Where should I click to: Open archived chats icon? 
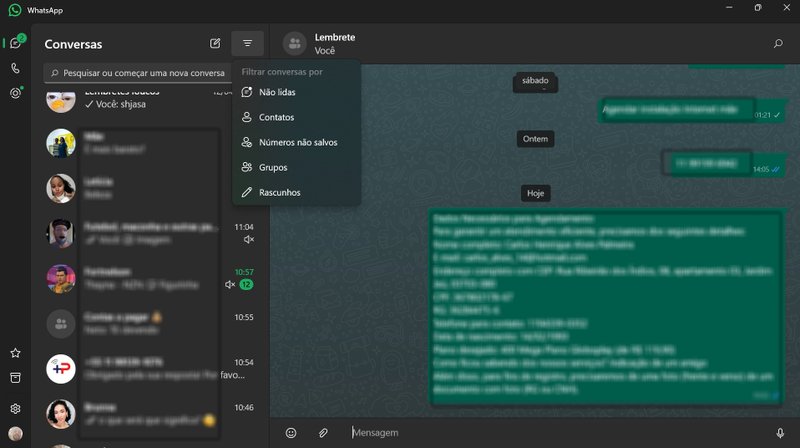(x=15, y=378)
